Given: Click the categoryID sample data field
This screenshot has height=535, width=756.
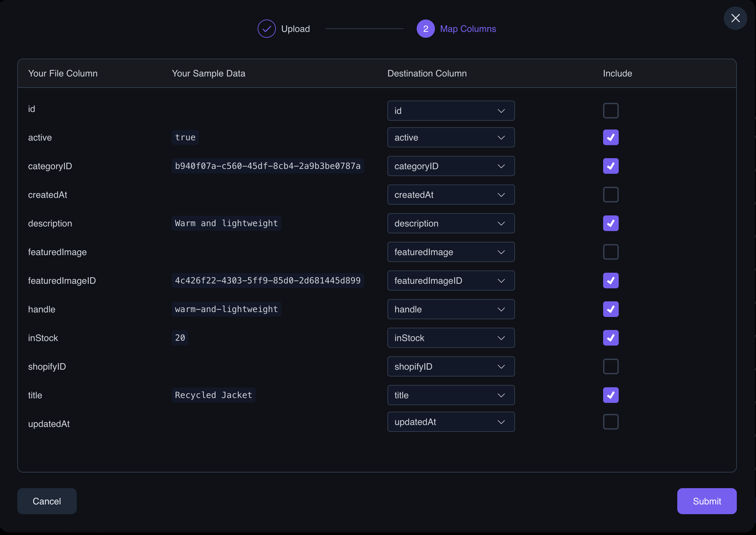Looking at the screenshot, I should (x=267, y=166).
